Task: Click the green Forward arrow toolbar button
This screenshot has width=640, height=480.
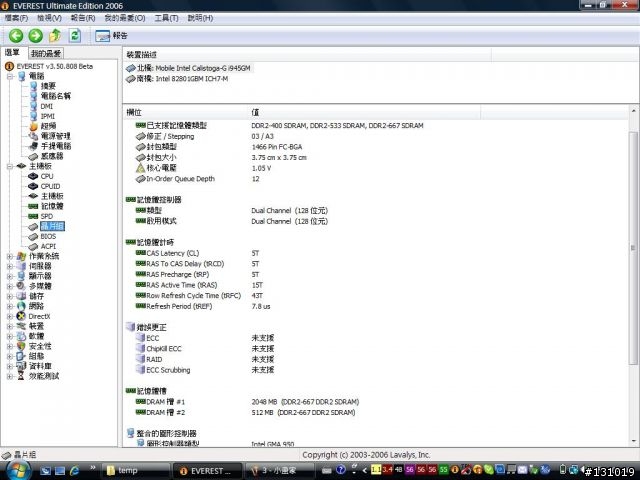Action: point(36,36)
